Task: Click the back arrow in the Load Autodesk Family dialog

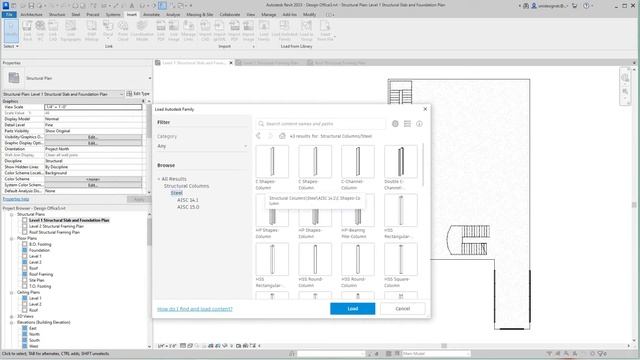Action: [259, 136]
